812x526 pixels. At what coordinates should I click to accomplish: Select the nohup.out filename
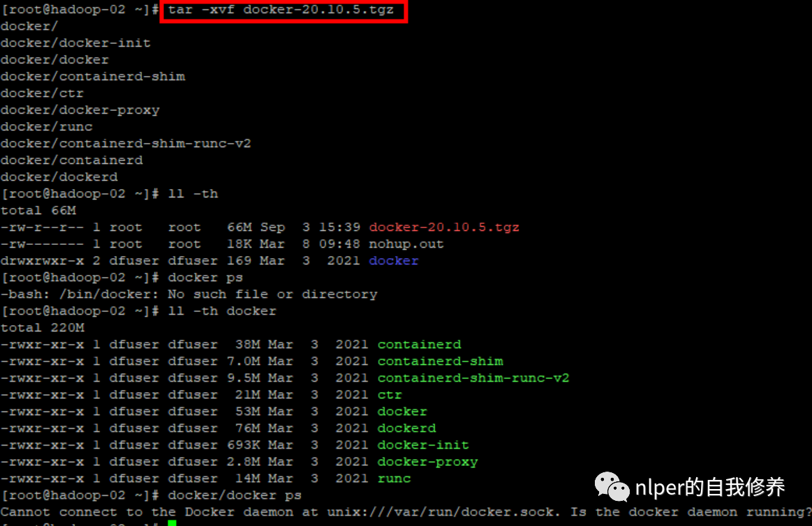tap(406, 243)
